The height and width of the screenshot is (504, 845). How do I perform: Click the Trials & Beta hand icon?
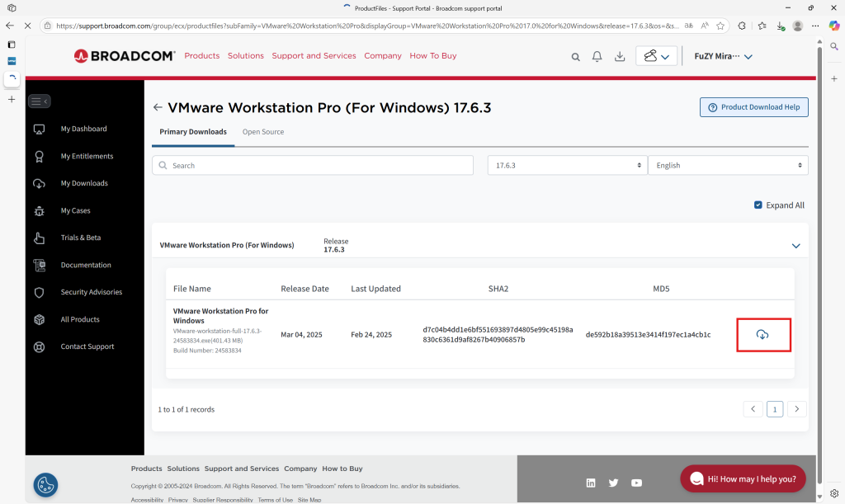40,238
